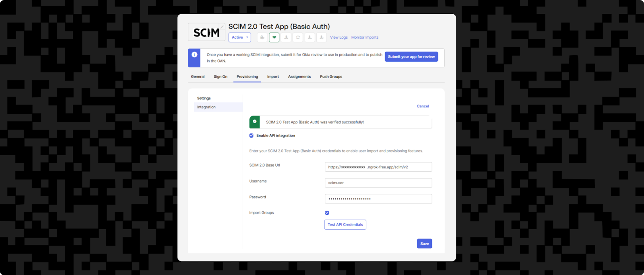Click the circular arrows sync icon

[298, 37]
